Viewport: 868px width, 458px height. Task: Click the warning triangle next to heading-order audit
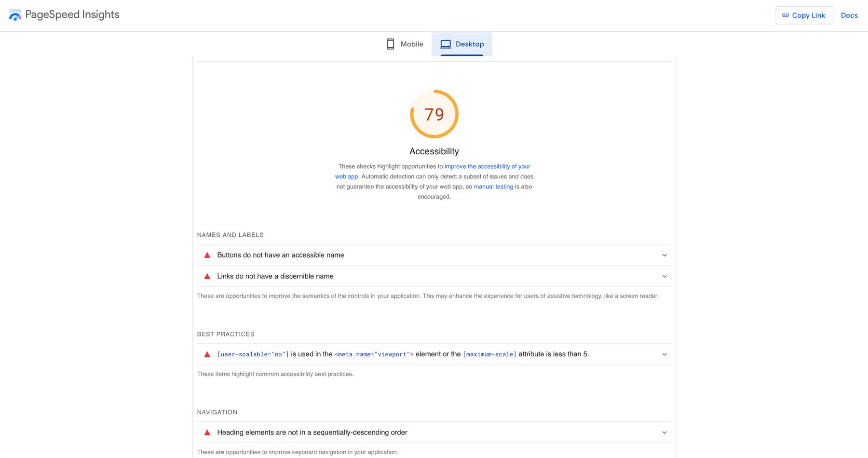pyautogui.click(x=207, y=432)
